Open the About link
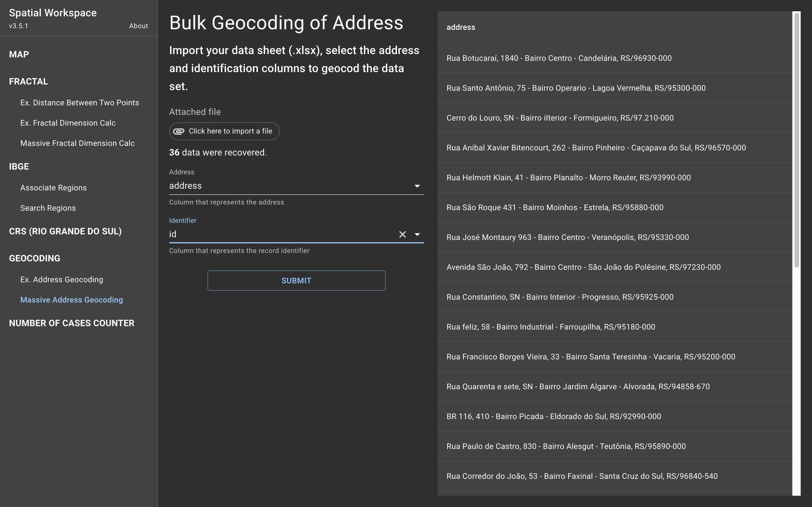 coord(138,26)
